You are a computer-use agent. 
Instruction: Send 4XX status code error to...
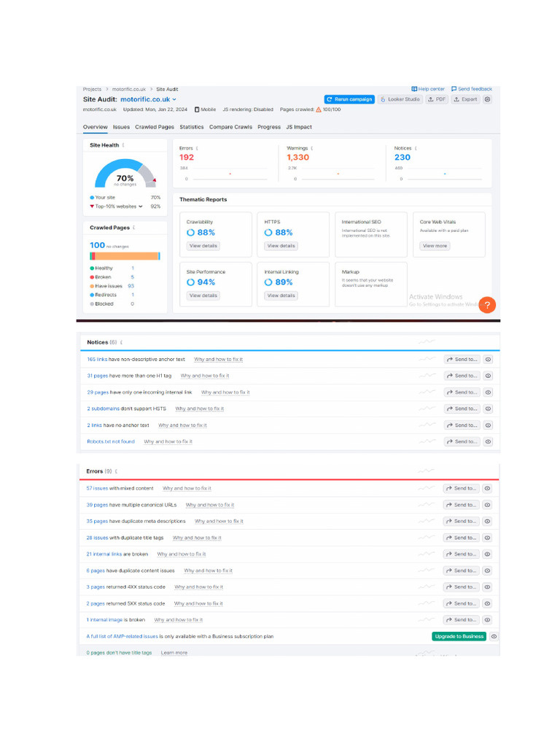[x=461, y=587]
